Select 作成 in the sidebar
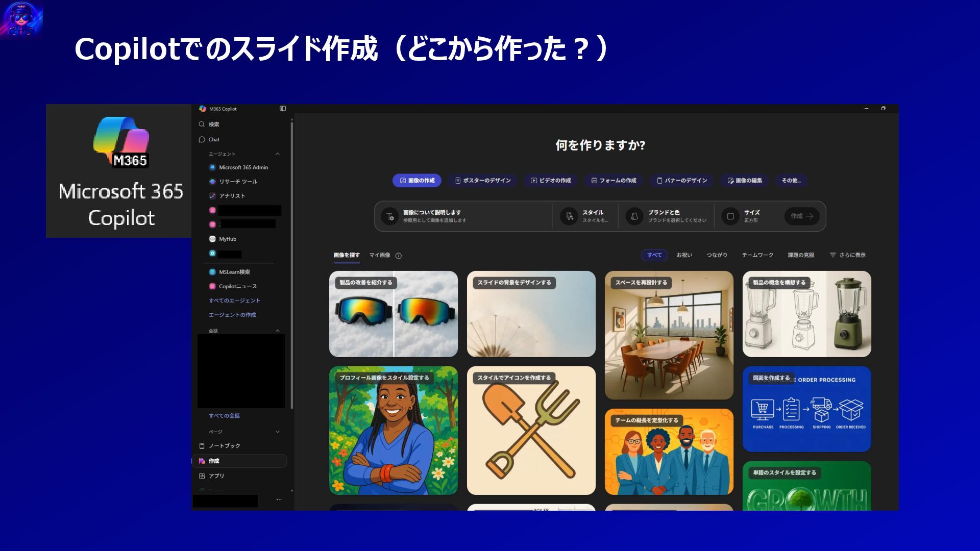Image resolution: width=980 pixels, height=551 pixels. pyautogui.click(x=239, y=461)
